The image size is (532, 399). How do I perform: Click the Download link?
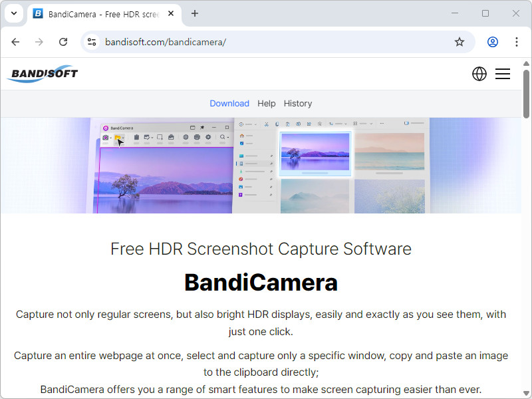(x=229, y=103)
